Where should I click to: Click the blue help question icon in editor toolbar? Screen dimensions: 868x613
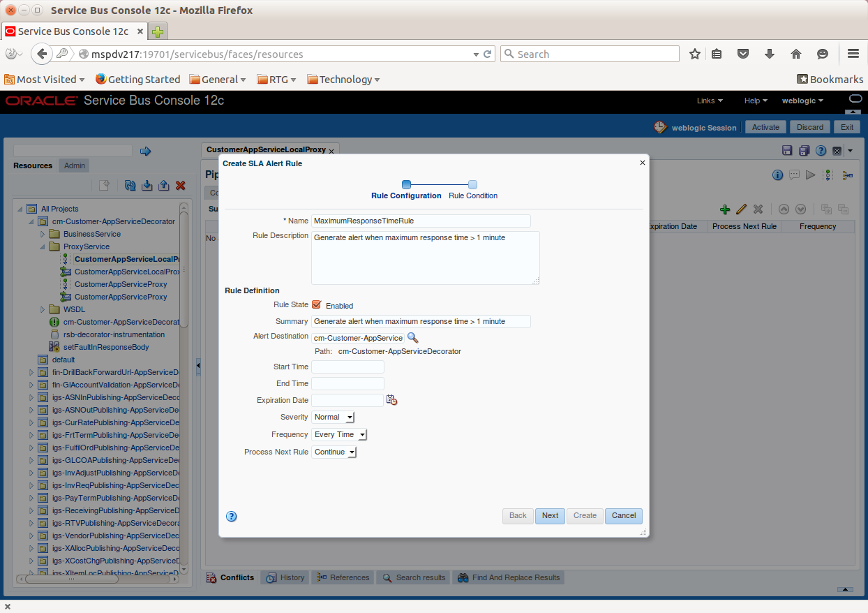click(x=821, y=151)
